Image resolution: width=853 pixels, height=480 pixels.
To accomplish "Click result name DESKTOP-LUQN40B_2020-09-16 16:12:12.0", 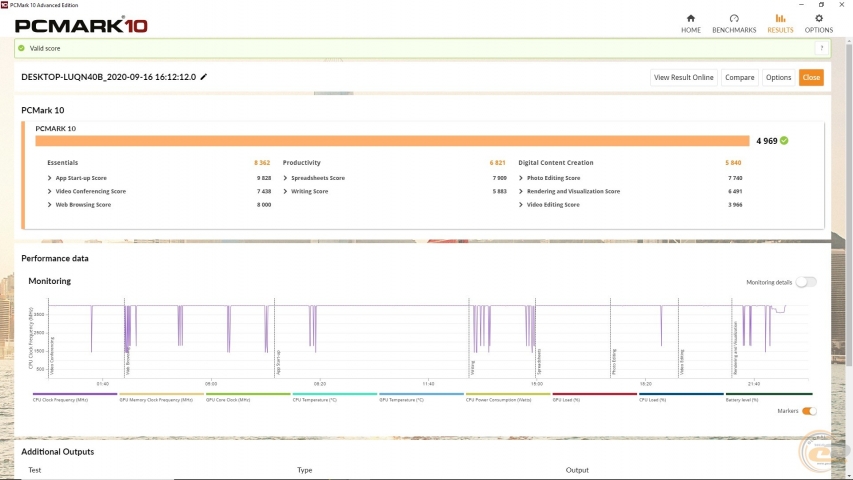I will click(x=108, y=77).
